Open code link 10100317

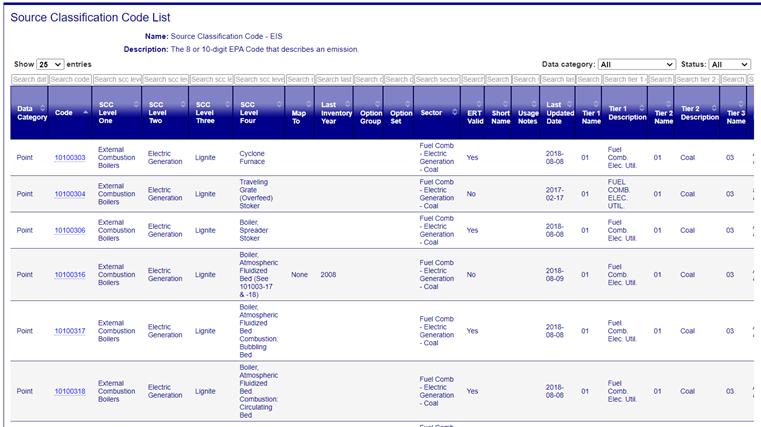click(70, 331)
